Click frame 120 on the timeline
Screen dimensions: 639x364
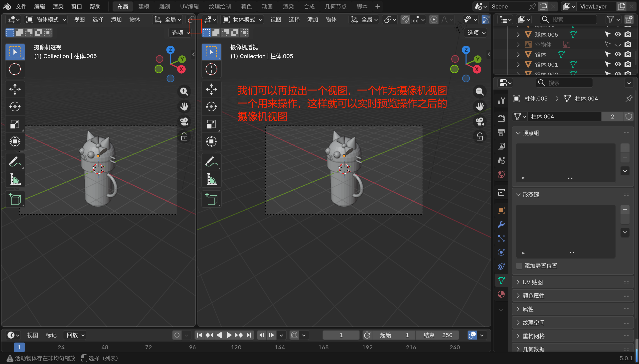tap(236, 347)
